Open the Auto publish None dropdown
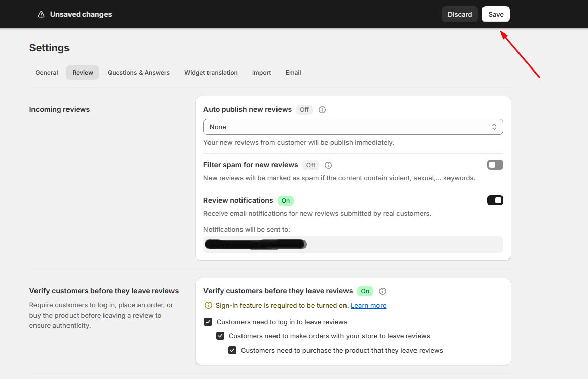This screenshot has height=379, width=588. [x=353, y=127]
